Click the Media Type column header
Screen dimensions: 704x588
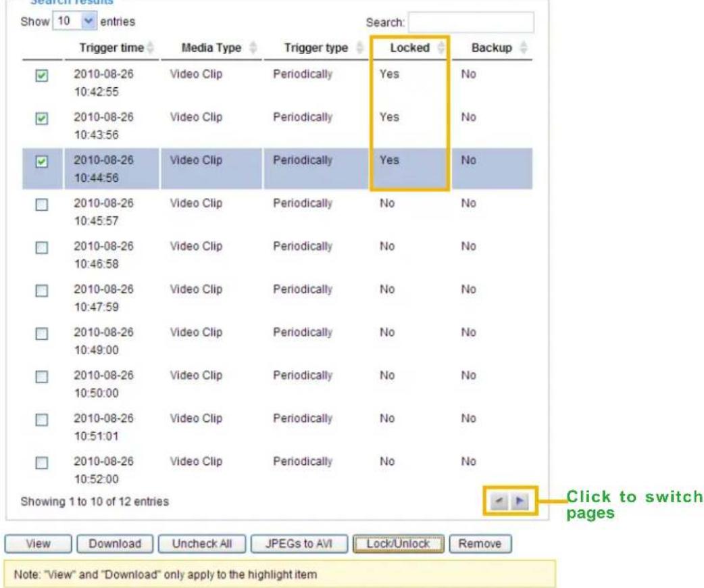pyautogui.click(x=211, y=47)
